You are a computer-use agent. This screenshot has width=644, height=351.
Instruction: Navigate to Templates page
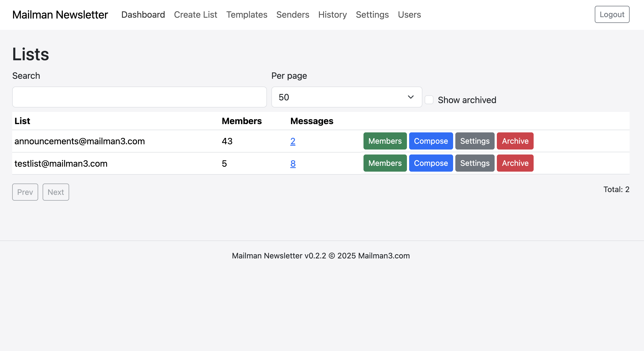tap(246, 15)
